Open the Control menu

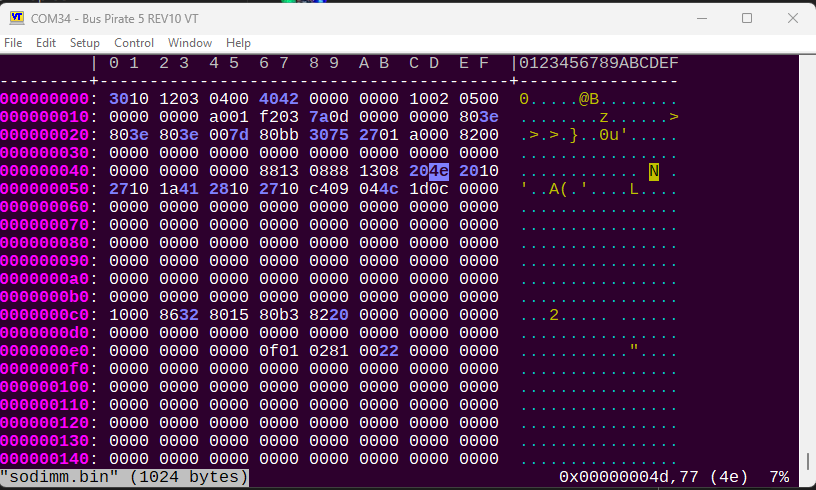pos(134,43)
